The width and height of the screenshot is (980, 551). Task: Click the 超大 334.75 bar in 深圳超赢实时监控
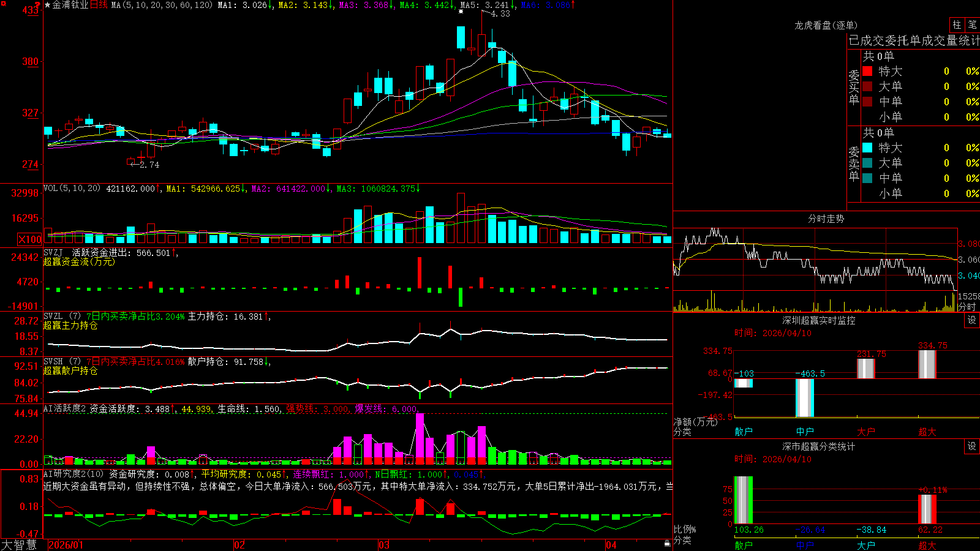pyautogui.click(x=927, y=364)
